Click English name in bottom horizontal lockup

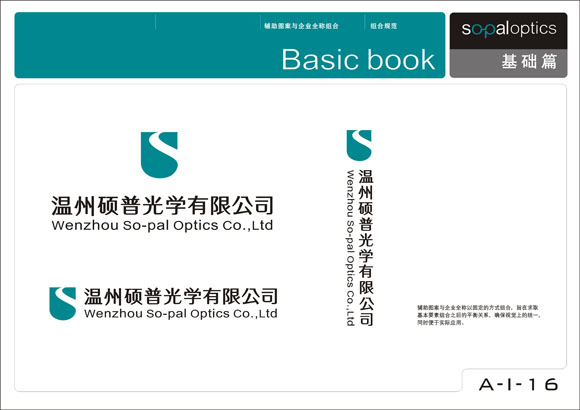[x=181, y=314]
